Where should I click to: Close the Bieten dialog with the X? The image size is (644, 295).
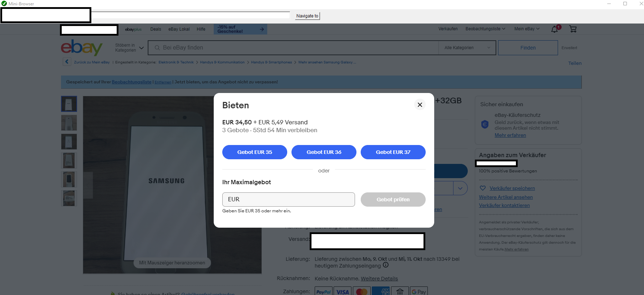pos(420,105)
